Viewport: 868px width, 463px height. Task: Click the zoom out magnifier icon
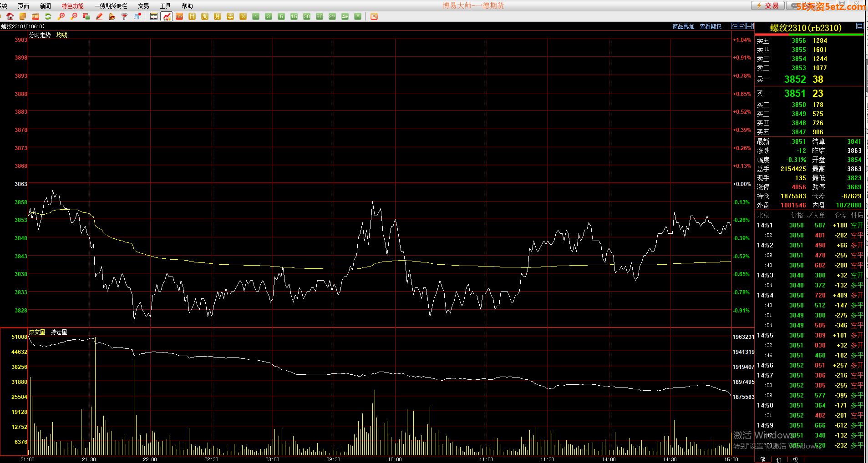(74, 16)
